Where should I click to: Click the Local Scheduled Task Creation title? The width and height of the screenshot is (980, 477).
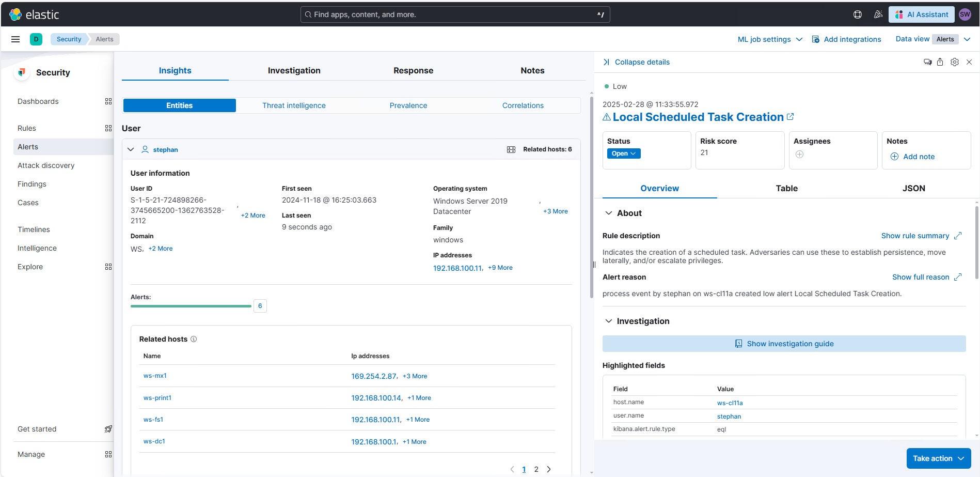[698, 117]
